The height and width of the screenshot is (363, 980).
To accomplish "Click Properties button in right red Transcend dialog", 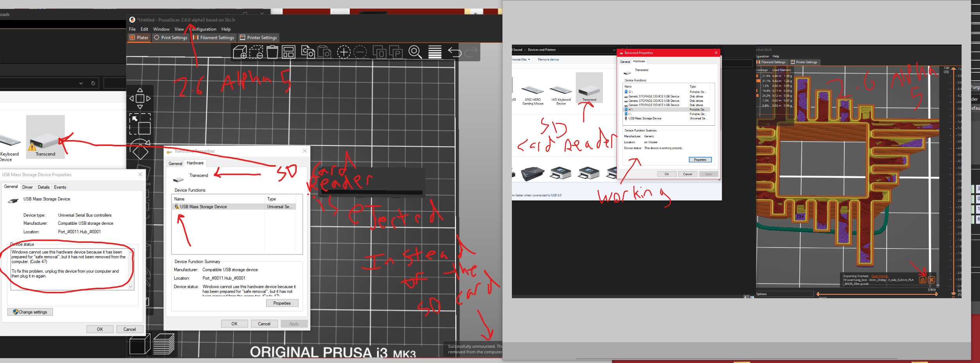I will [700, 160].
